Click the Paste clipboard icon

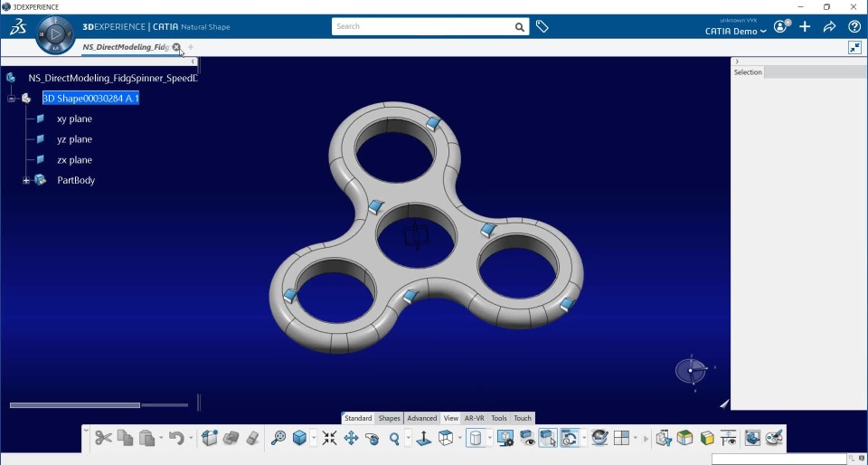[x=146, y=439]
